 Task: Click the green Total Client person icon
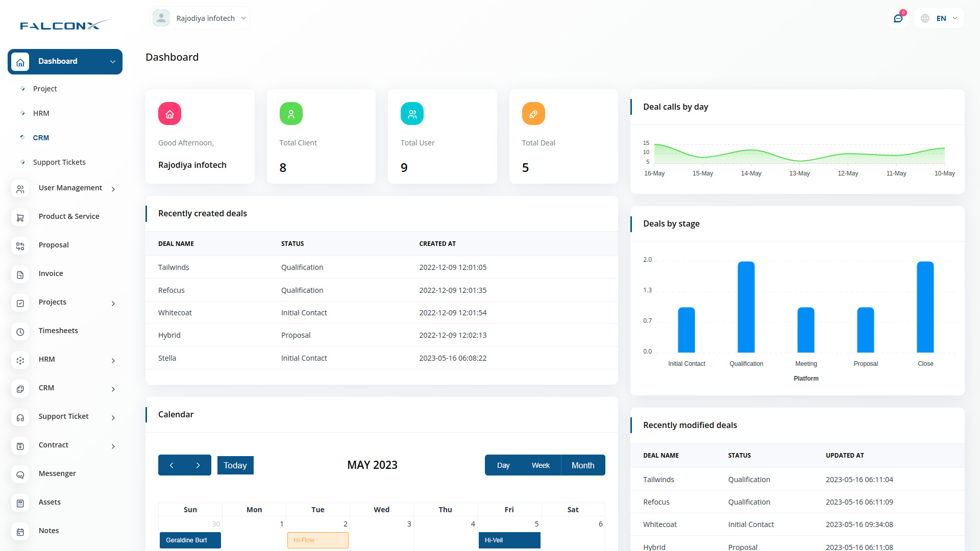(291, 114)
